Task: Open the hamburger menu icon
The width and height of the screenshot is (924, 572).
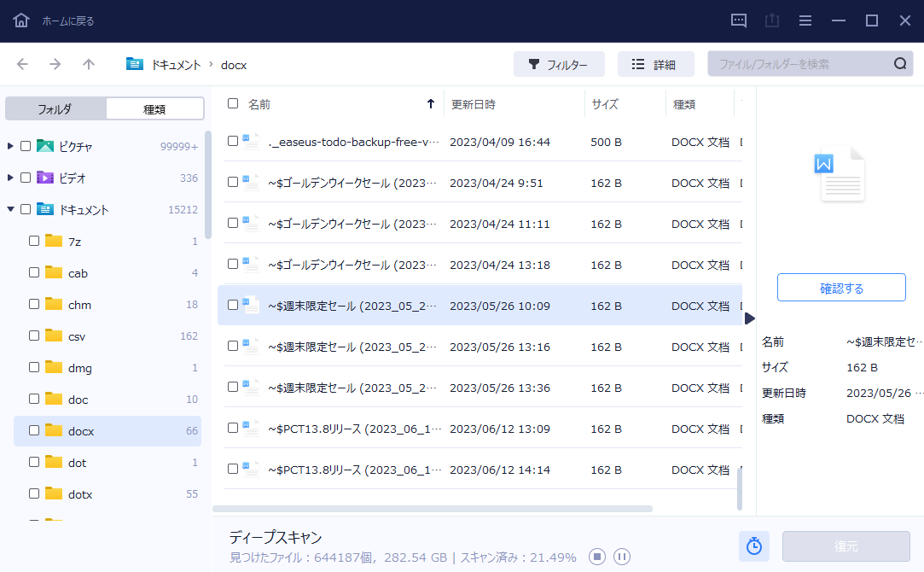Action: [805, 19]
